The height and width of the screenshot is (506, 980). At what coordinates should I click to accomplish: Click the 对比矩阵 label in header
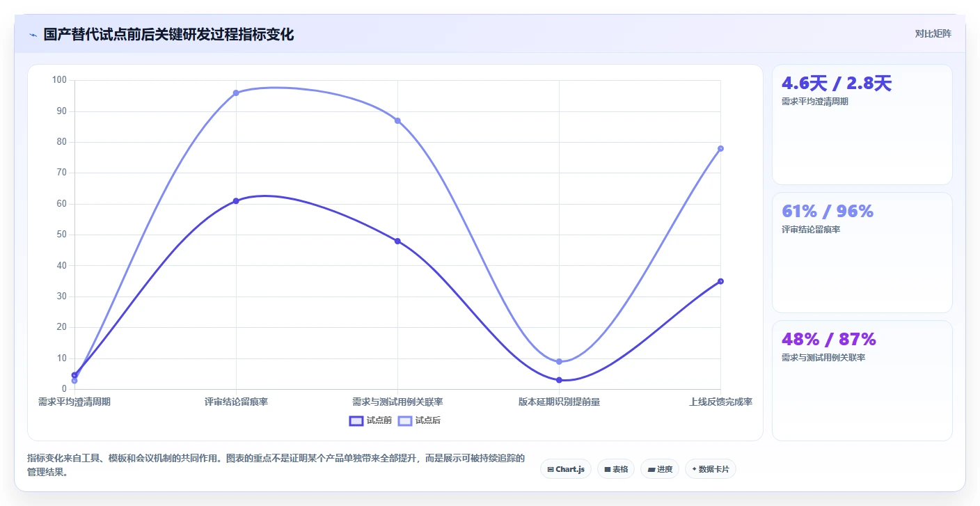933,33
